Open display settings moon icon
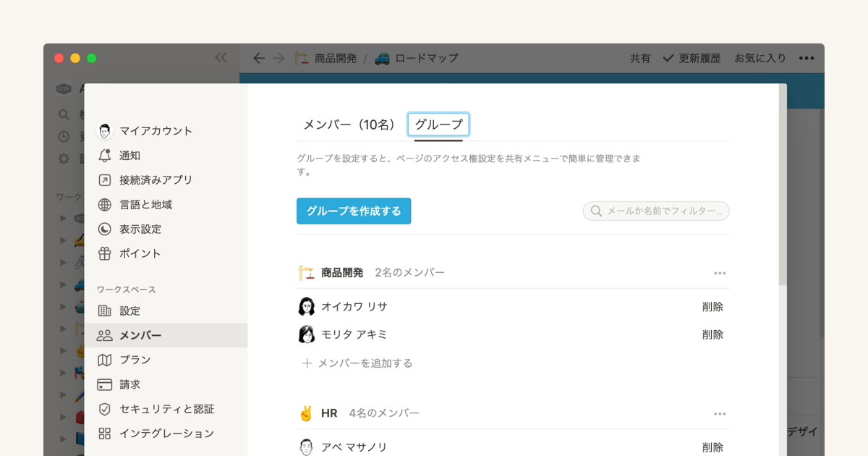This screenshot has height=456, width=868. tap(105, 229)
